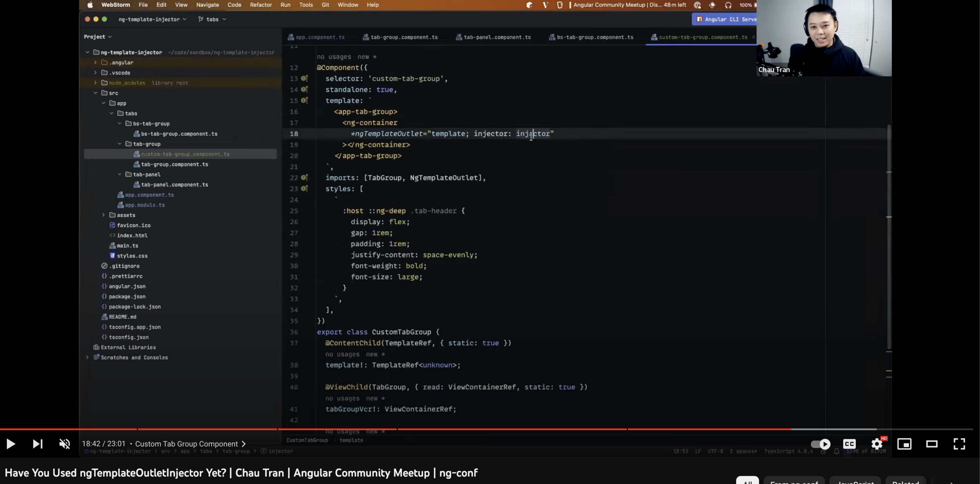Click the Apple menu icon
Image resolution: width=980 pixels, height=484 pixels.
[x=90, y=5]
